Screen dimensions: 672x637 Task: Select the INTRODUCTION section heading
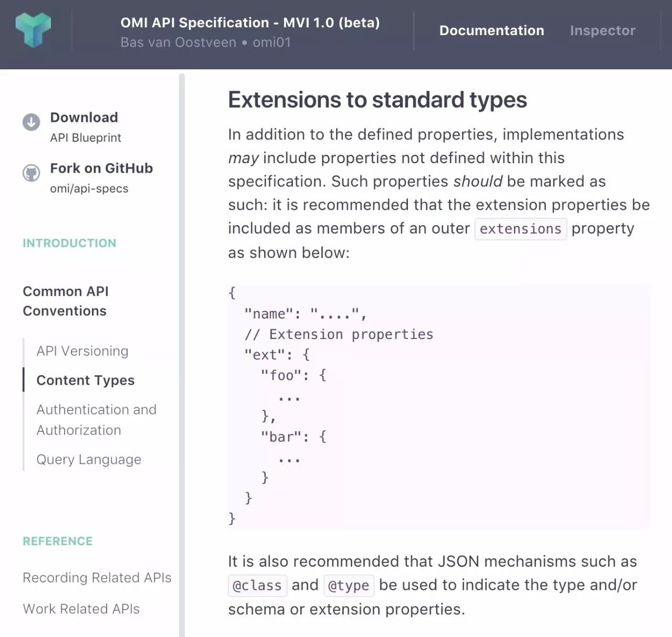coord(69,243)
